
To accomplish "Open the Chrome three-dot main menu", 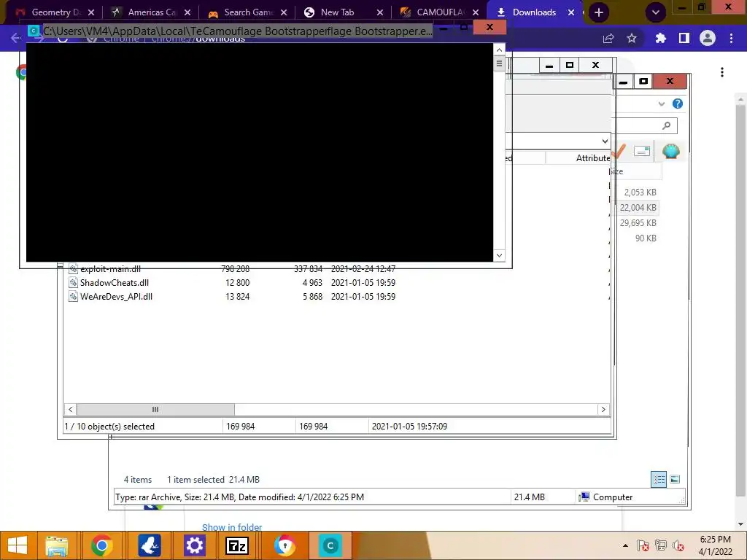I will click(x=731, y=38).
